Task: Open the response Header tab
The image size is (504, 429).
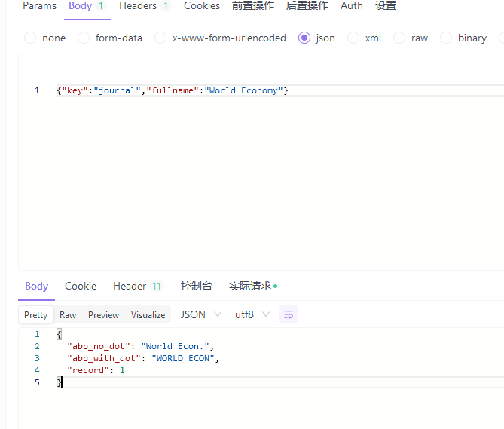Action: click(x=138, y=286)
